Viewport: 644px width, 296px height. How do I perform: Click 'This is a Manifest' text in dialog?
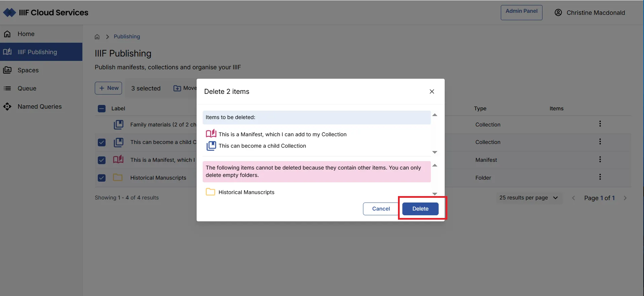coord(283,134)
